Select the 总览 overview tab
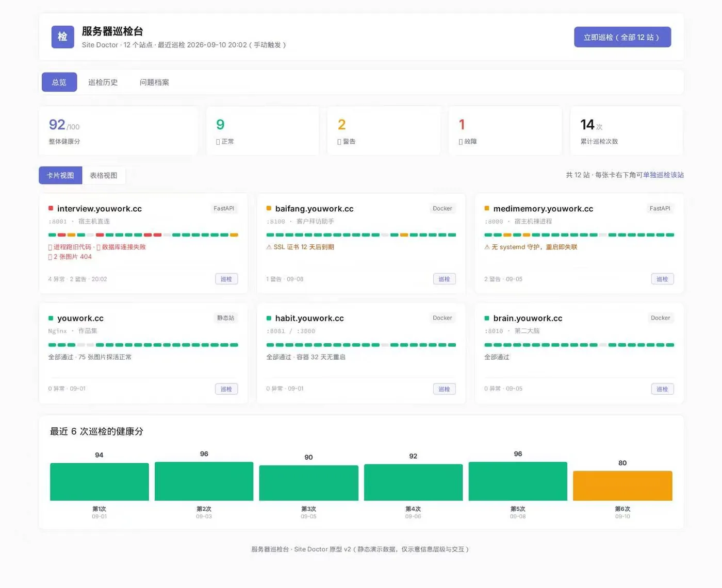Viewport: 722px width, 588px height. pyautogui.click(x=59, y=82)
